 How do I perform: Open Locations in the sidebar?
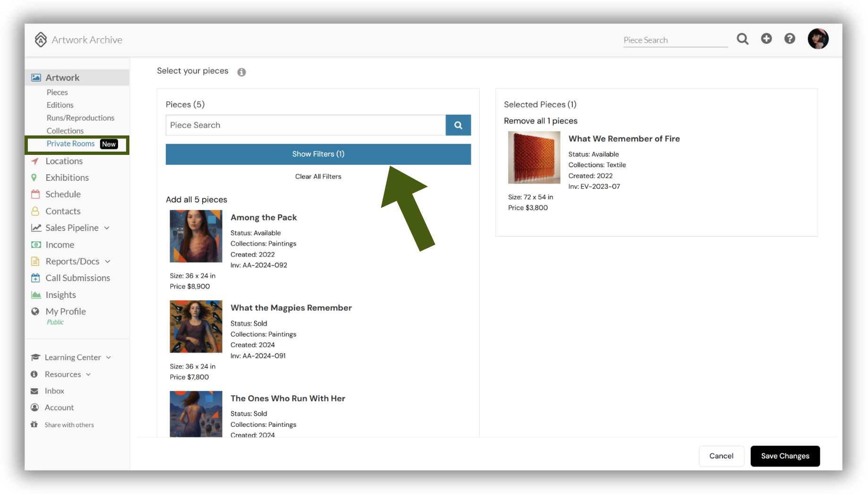[64, 161]
